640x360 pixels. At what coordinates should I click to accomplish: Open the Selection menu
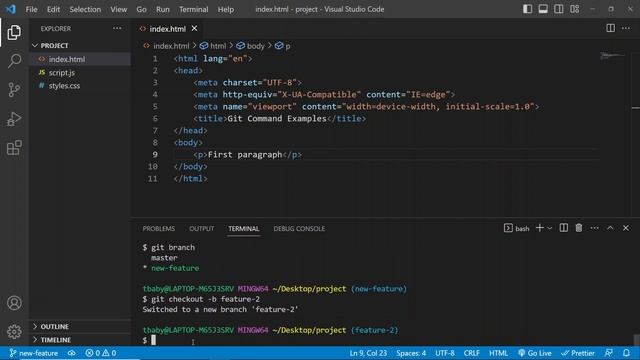click(85, 9)
